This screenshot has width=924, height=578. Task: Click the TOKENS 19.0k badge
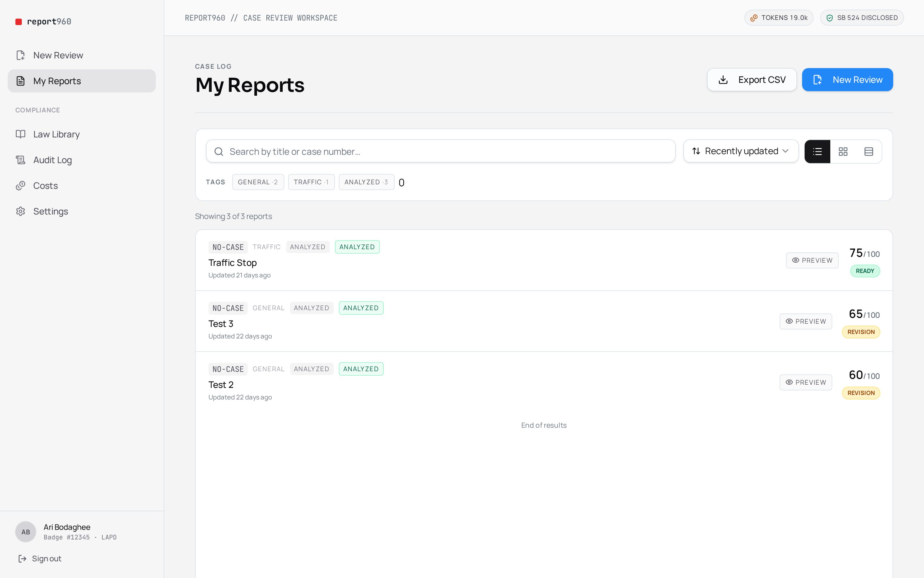(x=779, y=18)
